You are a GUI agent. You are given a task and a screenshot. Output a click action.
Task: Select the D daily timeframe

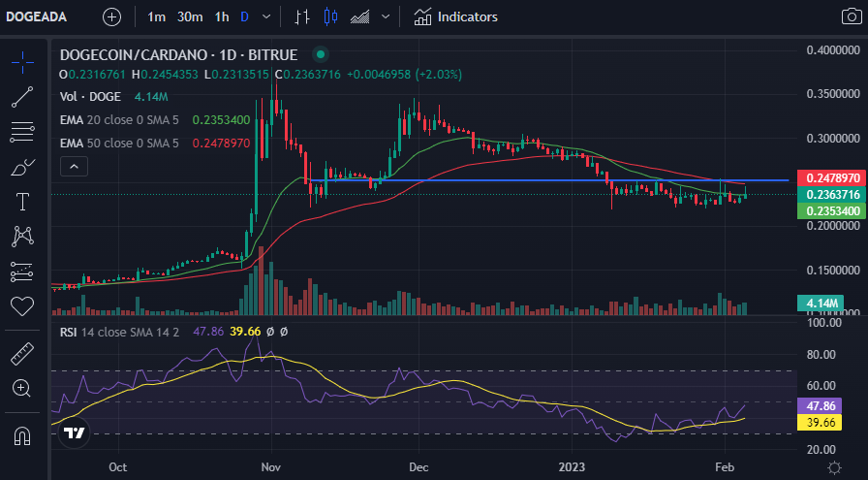[245, 17]
